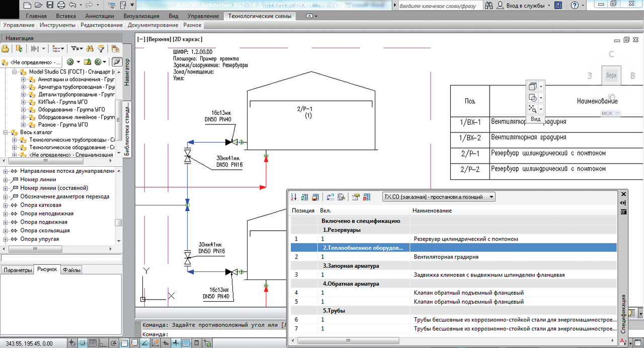Click the Print icon in quick access toolbar
Image resolution: width=644 pixels, height=348 pixels.
point(61,6)
